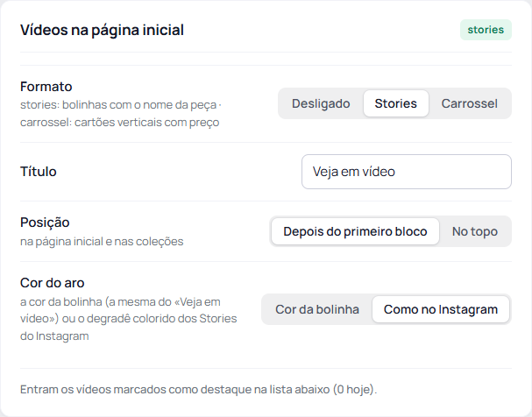This screenshot has width=532, height=417.
Task: Click the text na página inicial e nas coleções
Action: 102,242
